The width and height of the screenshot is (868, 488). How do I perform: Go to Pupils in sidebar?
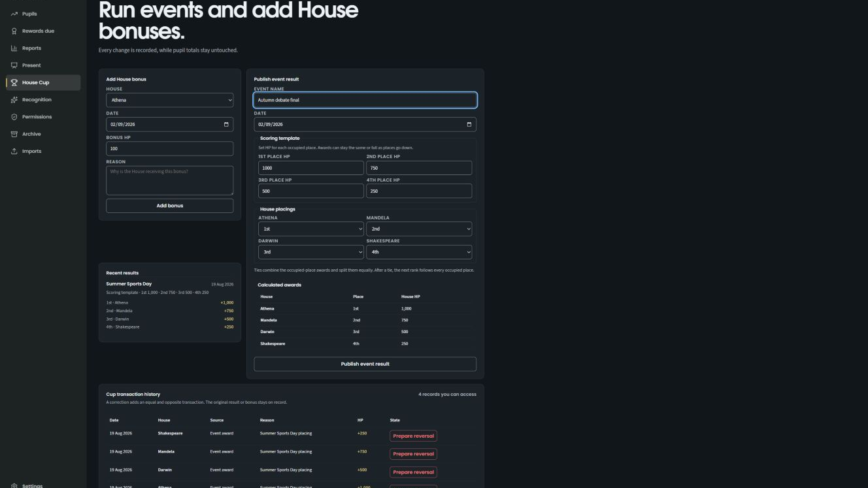tap(43, 14)
